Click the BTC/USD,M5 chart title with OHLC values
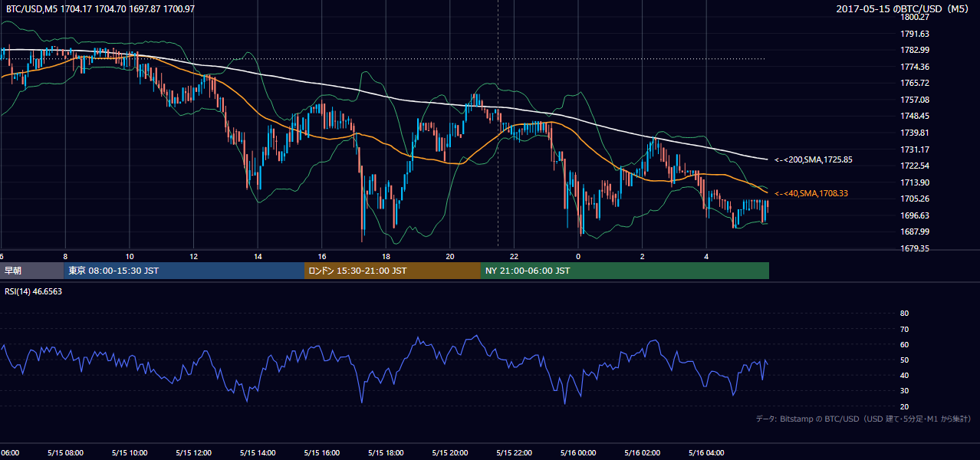The height and width of the screenshot is (460, 980). tap(100, 8)
